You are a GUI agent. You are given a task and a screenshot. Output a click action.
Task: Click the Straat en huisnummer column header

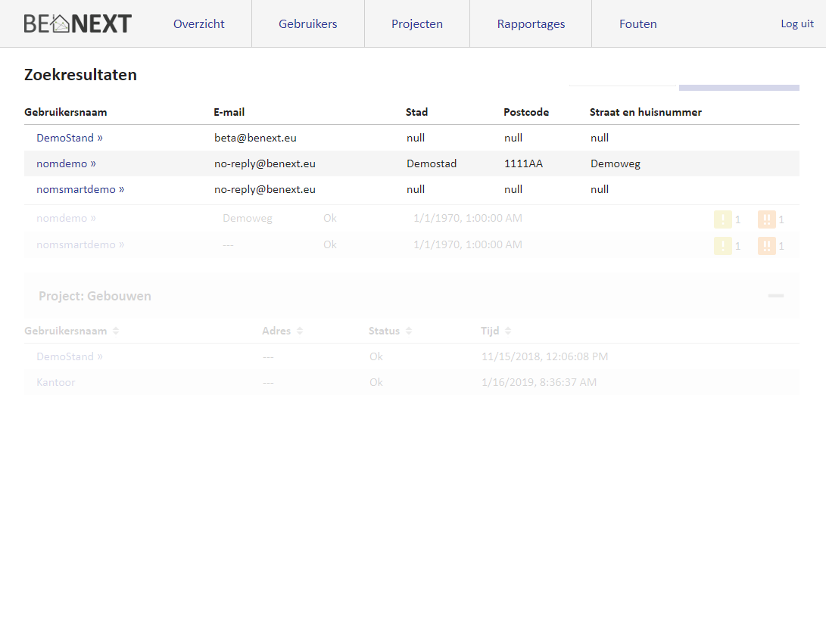tap(646, 112)
